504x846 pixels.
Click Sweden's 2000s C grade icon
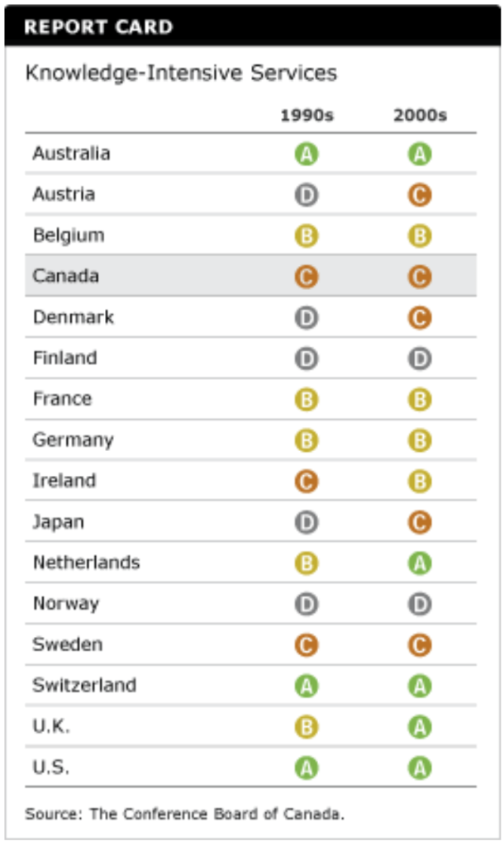pos(420,645)
